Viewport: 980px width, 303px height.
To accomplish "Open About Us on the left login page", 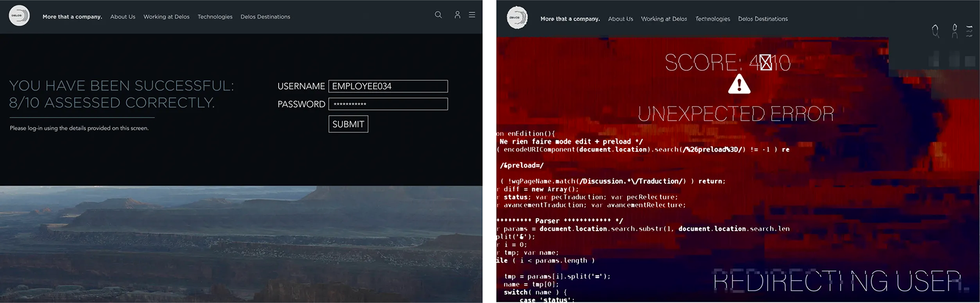I will point(122,17).
